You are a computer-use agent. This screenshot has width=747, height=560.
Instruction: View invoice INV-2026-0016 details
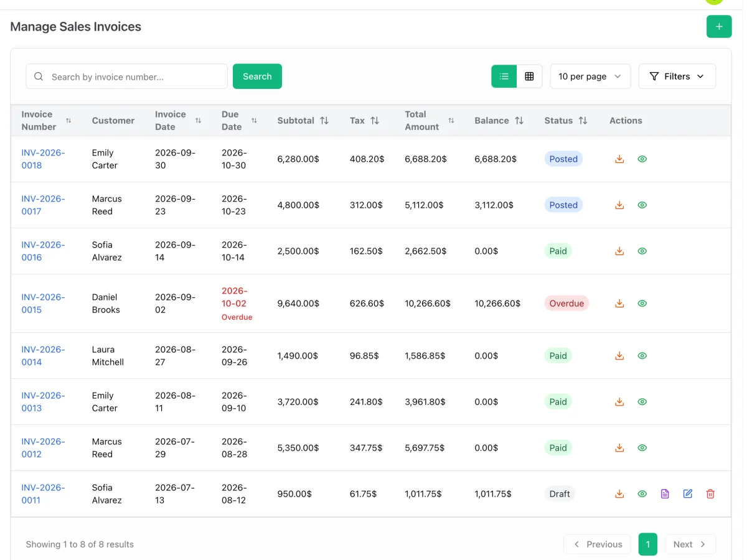click(642, 251)
